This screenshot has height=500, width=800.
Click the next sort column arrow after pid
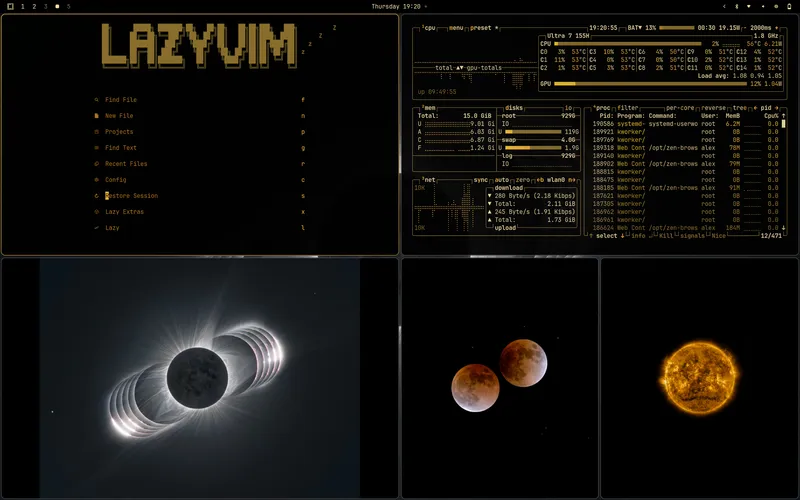[x=777, y=108]
